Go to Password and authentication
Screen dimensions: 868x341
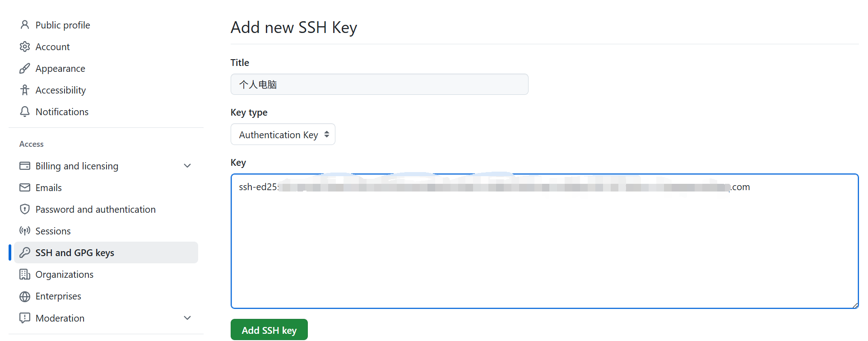point(95,210)
